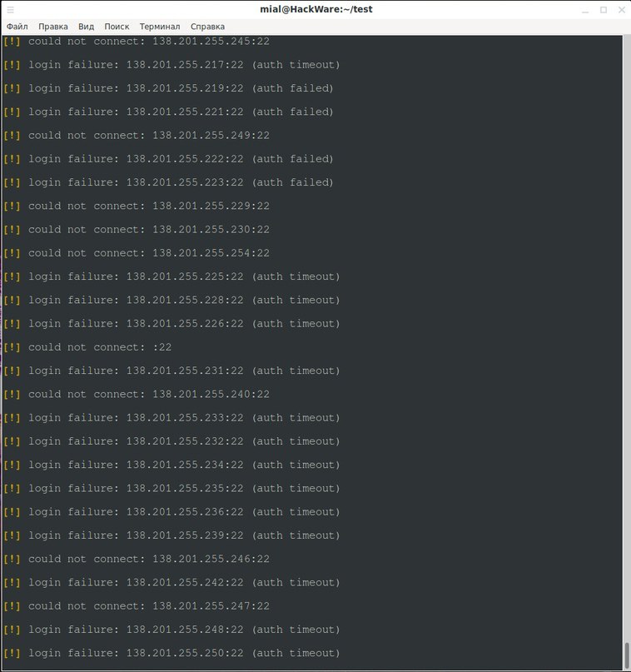Click the line with 138.201.255.219:22

[x=168, y=89]
